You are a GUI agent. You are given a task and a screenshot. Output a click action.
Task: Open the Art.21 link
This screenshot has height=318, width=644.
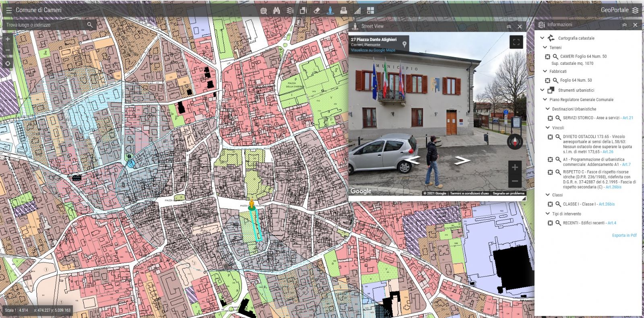(x=628, y=118)
